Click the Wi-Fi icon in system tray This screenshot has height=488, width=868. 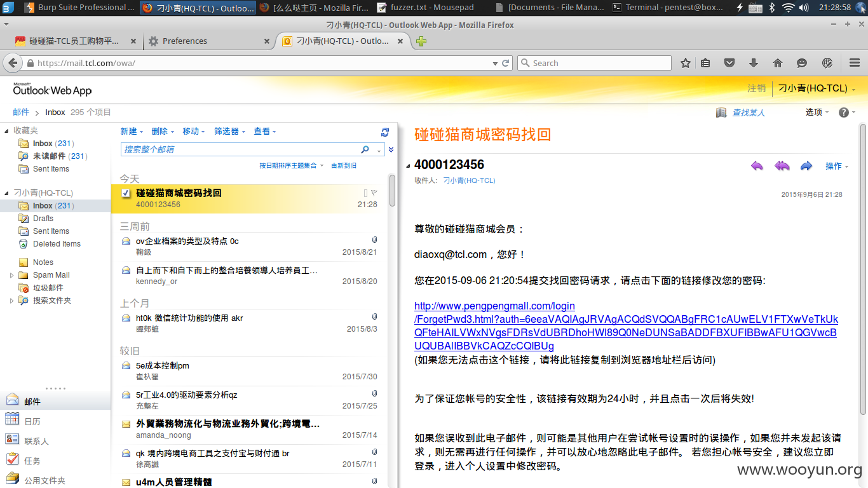tap(788, 8)
